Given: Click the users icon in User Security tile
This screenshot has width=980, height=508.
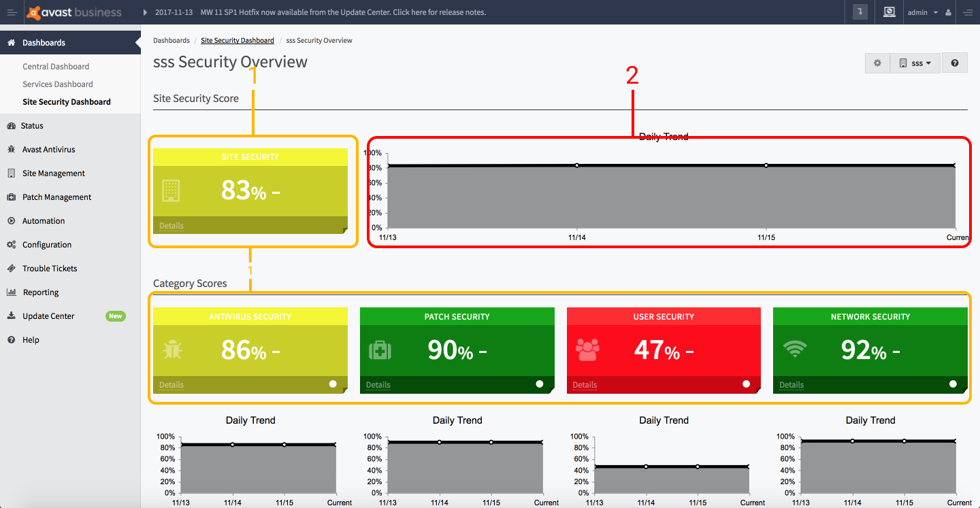Looking at the screenshot, I should pyautogui.click(x=587, y=350).
